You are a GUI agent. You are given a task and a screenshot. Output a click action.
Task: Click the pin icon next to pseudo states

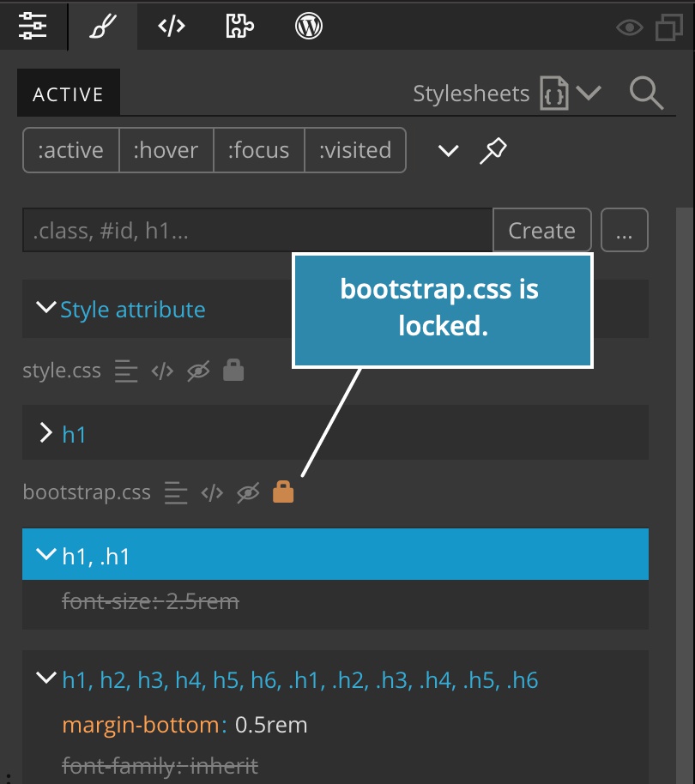point(493,150)
